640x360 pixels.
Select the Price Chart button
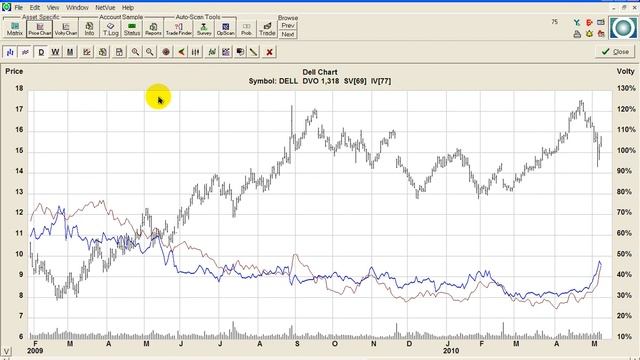[40, 29]
